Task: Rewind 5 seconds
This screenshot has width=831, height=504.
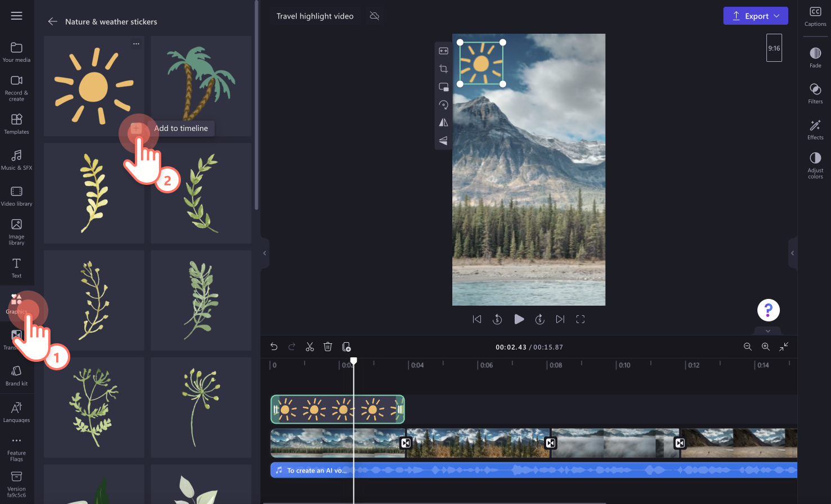Action: 497,319
